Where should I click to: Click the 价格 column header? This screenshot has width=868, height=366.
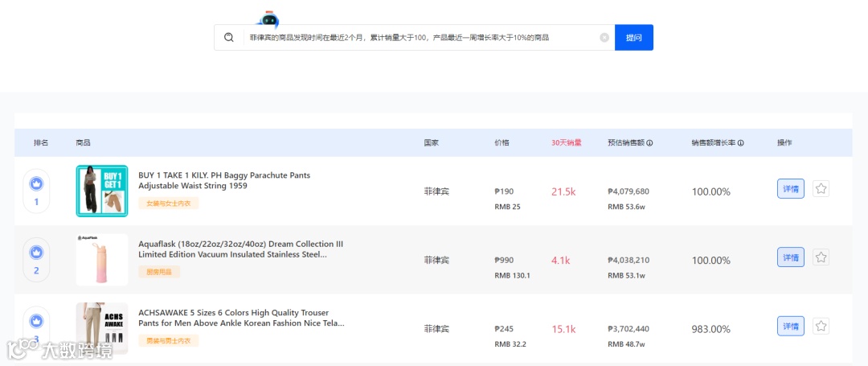coord(502,143)
